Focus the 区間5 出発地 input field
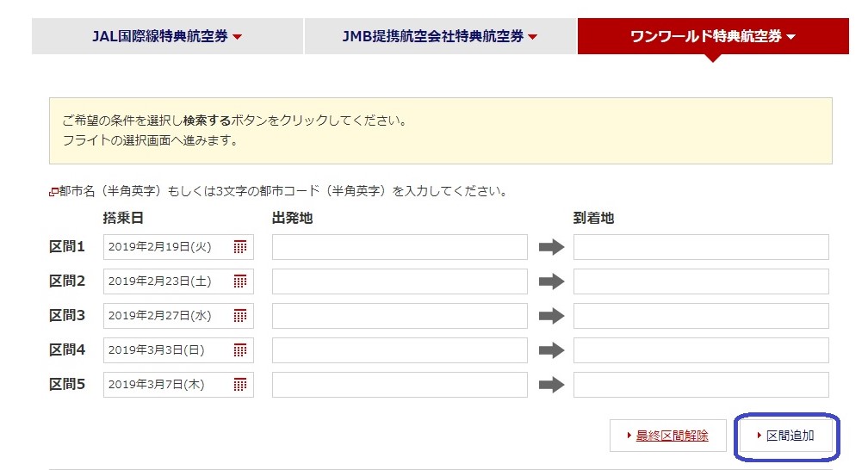868x470 pixels. [x=400, y=384]
